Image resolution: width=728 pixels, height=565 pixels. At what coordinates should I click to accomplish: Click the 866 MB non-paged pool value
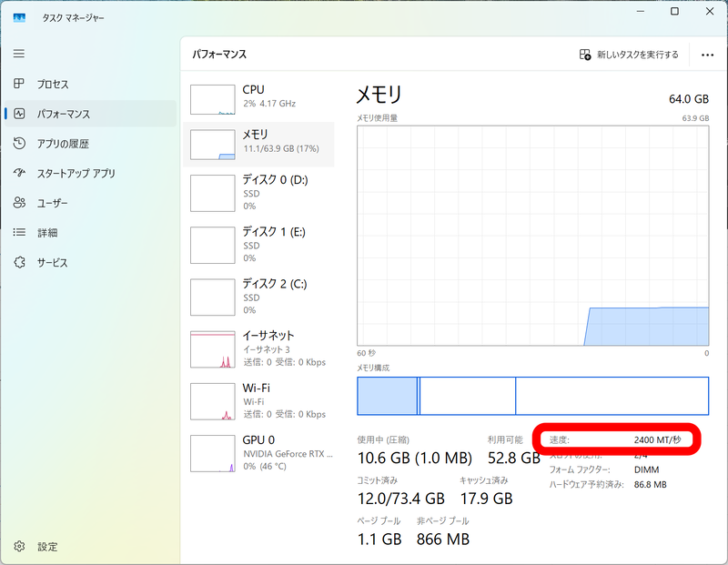tap(443, 540)
